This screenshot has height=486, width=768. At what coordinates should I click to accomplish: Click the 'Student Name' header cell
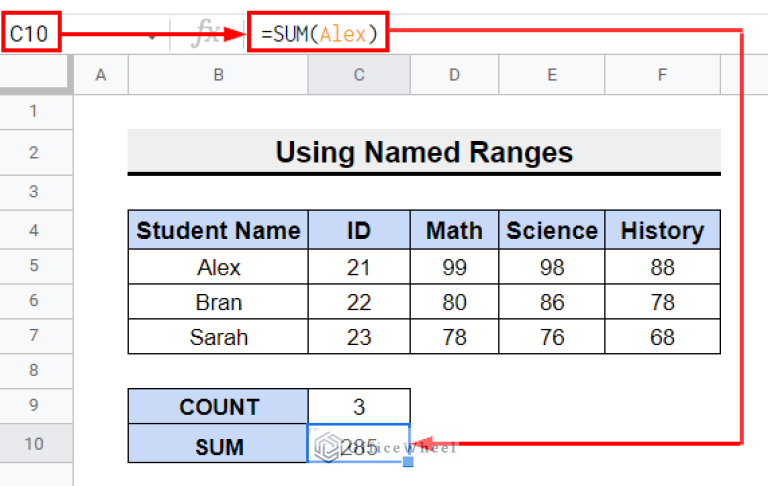point(218,230)
